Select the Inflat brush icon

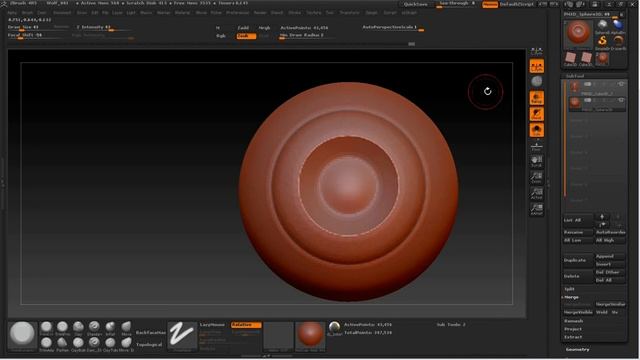pyautogui.click(x=110, y=327)
